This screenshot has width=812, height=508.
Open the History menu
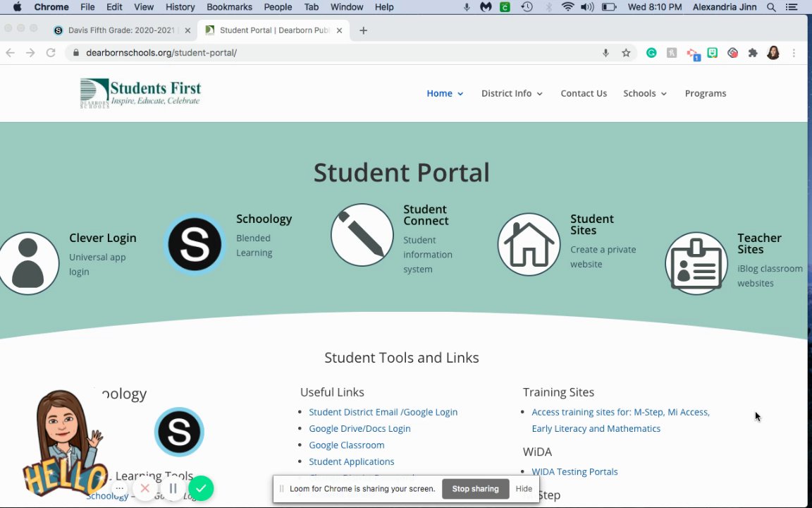(x=180, y=7)
